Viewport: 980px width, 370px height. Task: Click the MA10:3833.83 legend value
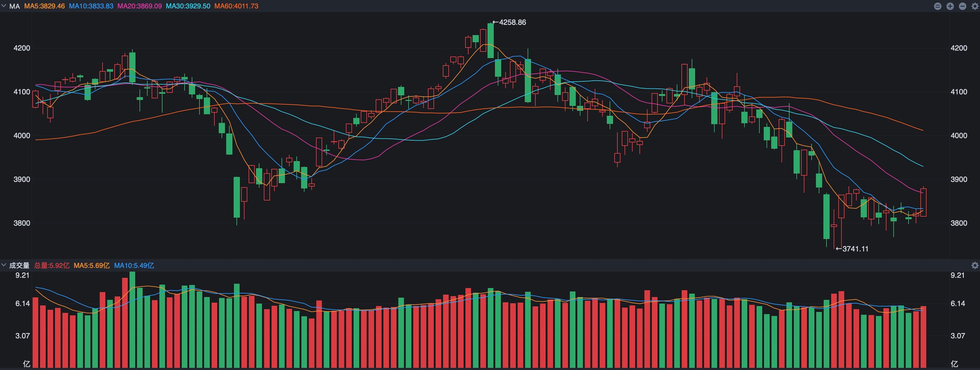pos(91,6)
